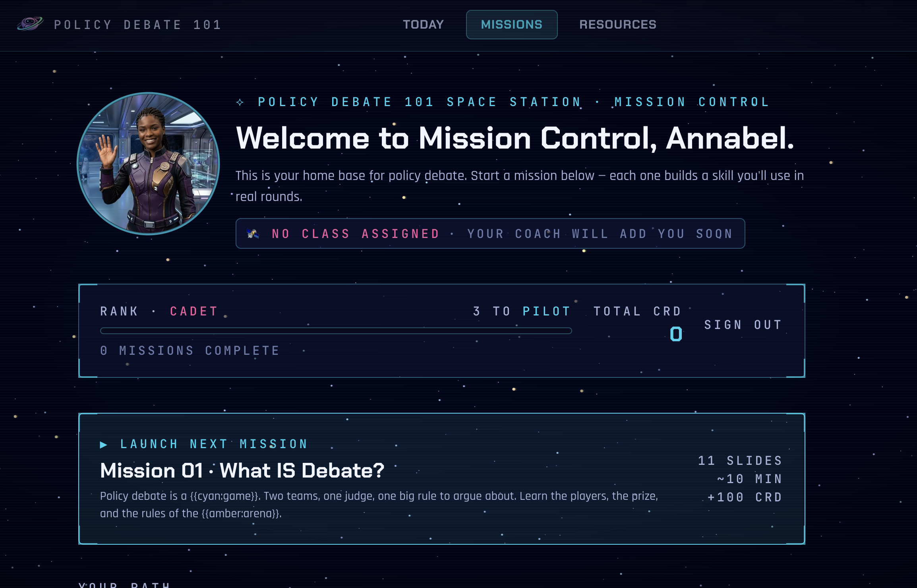Launch Mission 01 What IS Debate

point(442,479)
